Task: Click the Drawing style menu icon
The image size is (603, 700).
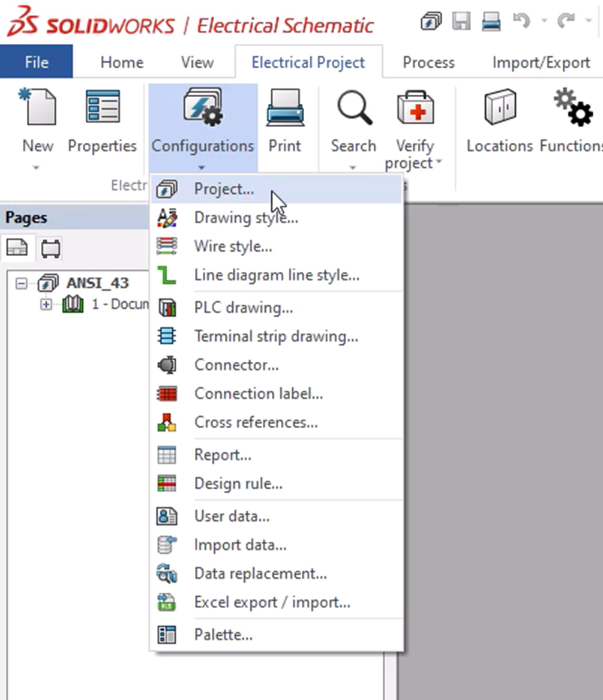Action: (x=167, y=218)
